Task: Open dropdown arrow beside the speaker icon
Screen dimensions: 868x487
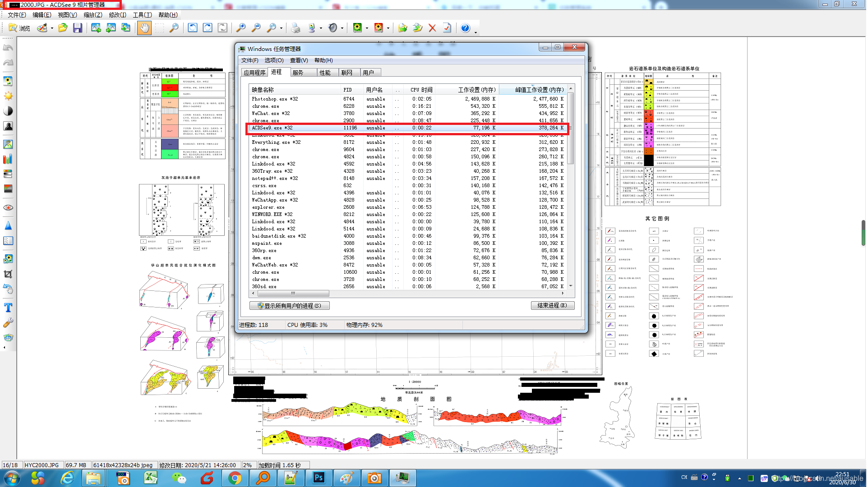Action: pyautogui.click(x=342, y=28)
